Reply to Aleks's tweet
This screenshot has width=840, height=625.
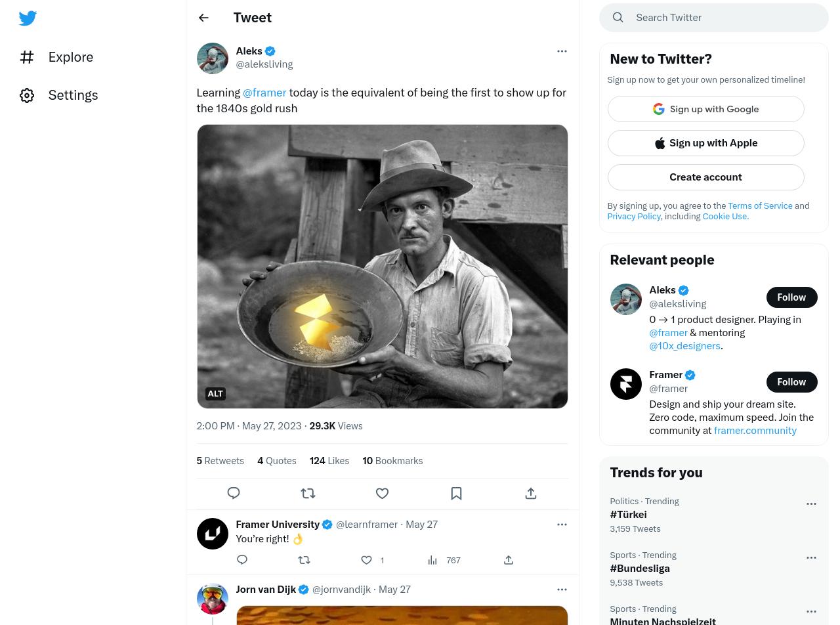tap(234, 493)
